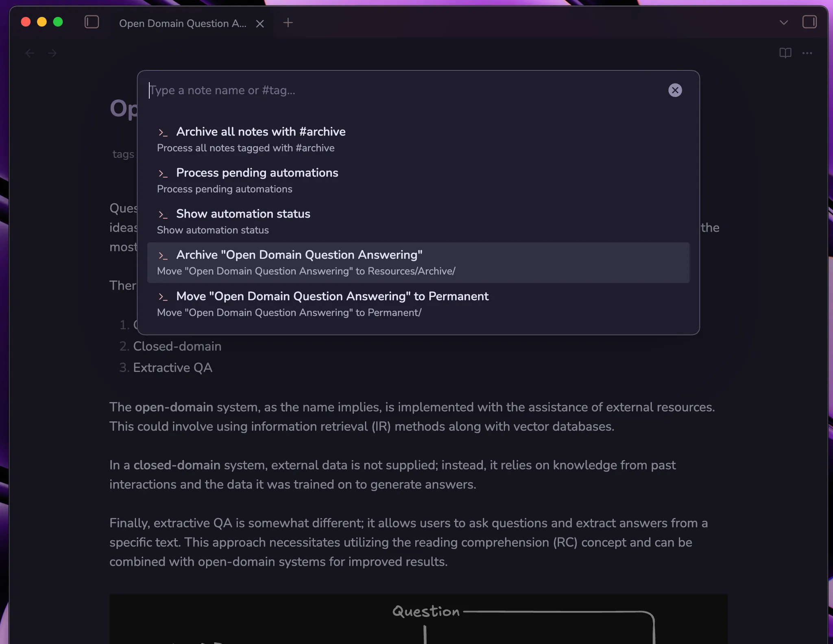Screen dimensions: 833x644
Task: Navigate back with left arrow
Action: [x=30, y=53]
